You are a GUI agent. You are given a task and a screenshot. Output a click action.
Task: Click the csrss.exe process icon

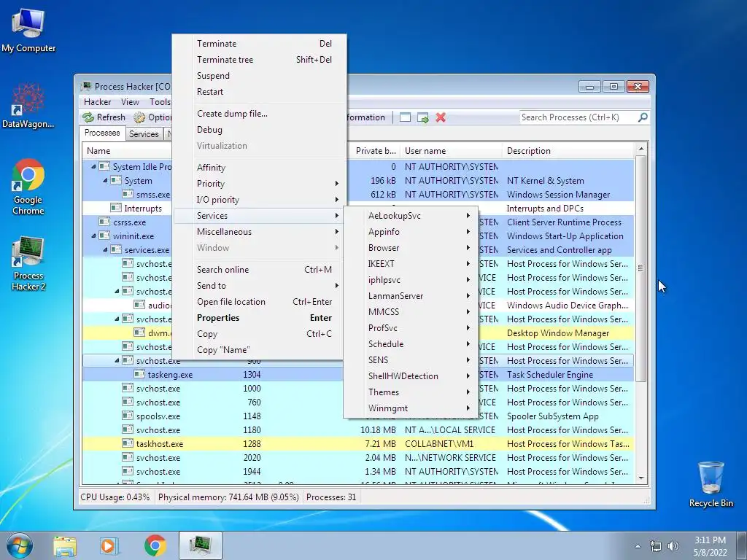pyautogui.click(x=104, y=222)
